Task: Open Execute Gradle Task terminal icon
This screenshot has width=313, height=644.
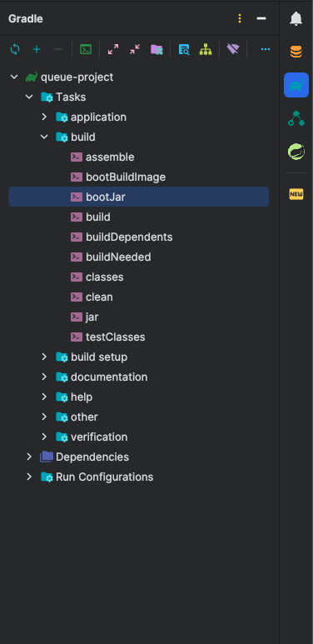Action: click(86, 50)
